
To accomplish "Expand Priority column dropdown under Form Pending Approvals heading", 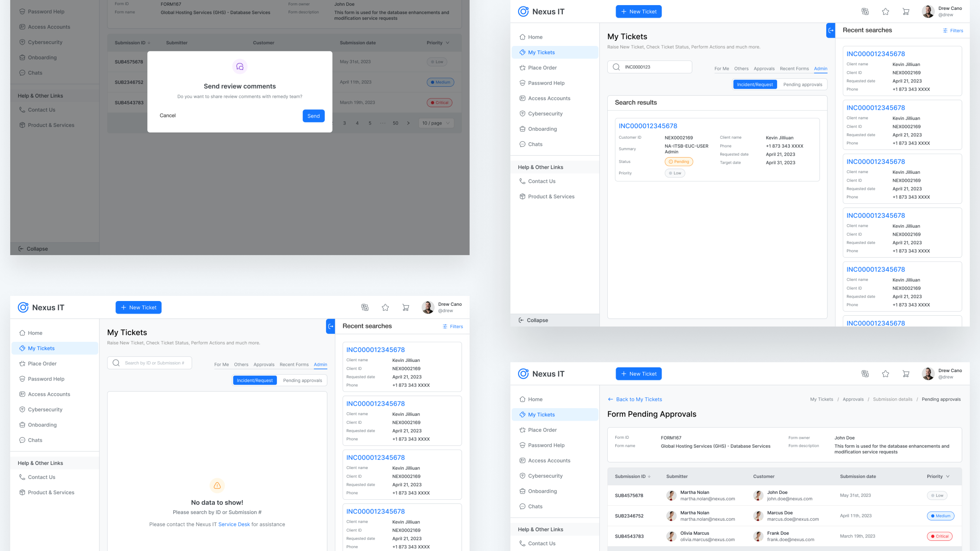I will [x=948, y=477].
